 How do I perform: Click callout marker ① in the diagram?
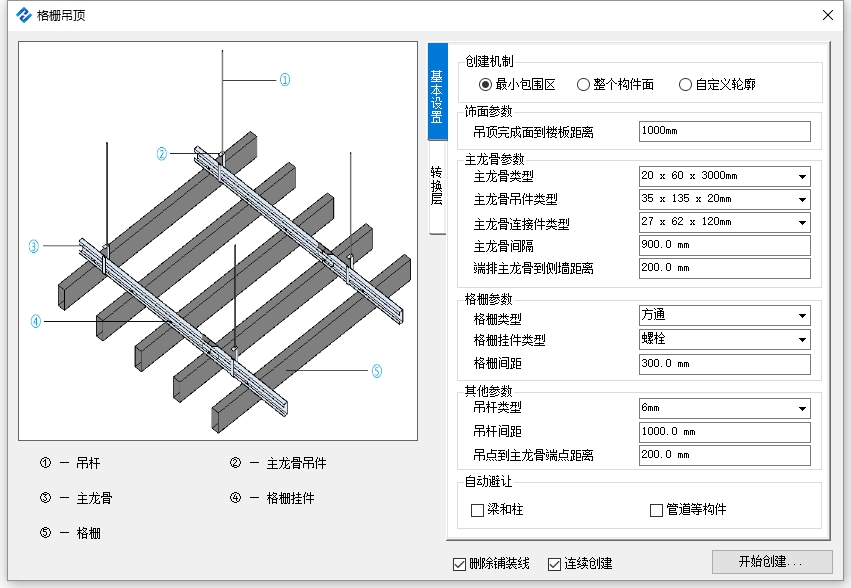[285, 80]
